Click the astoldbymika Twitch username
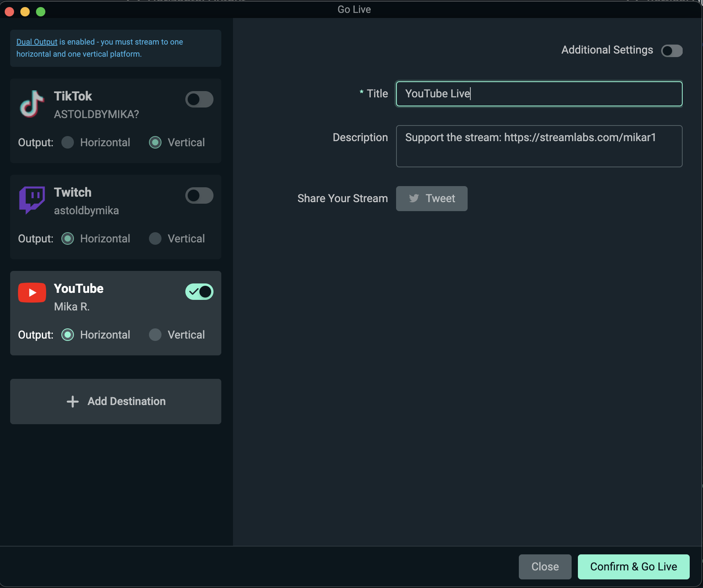The width and height of the screenshot is (703, 588). [x=86, y=210]
